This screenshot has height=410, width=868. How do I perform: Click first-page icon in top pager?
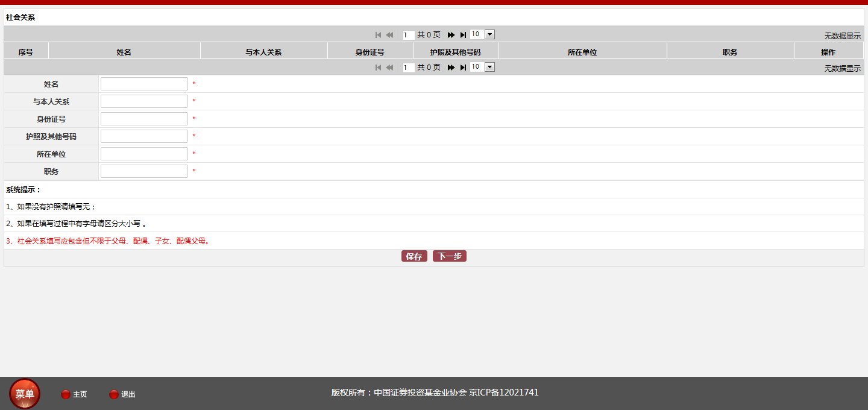pyautogui.click(x=378, y=35)
